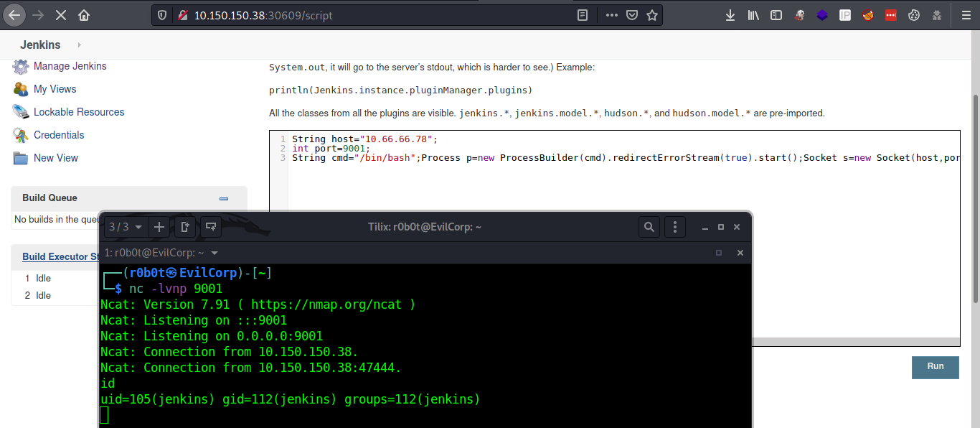Go back with the browser back arrow
Image resolution: width=980 pixels, height=428 pixels.
point(14,15)
